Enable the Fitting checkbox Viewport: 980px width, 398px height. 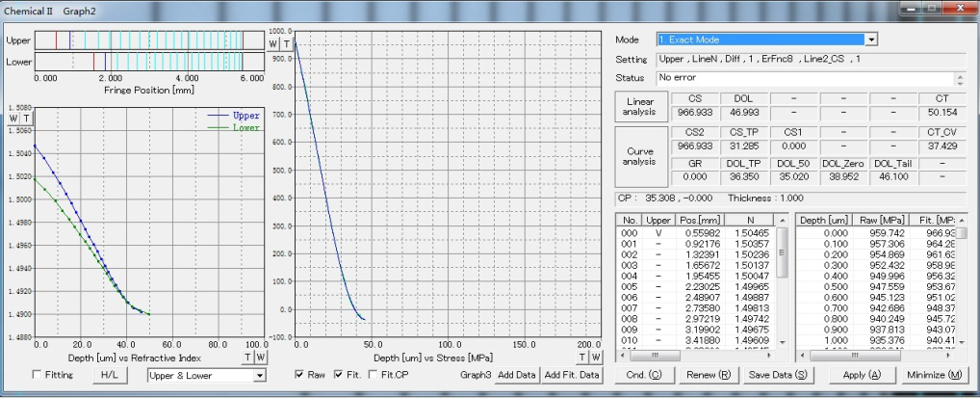(x=37, y=375)
